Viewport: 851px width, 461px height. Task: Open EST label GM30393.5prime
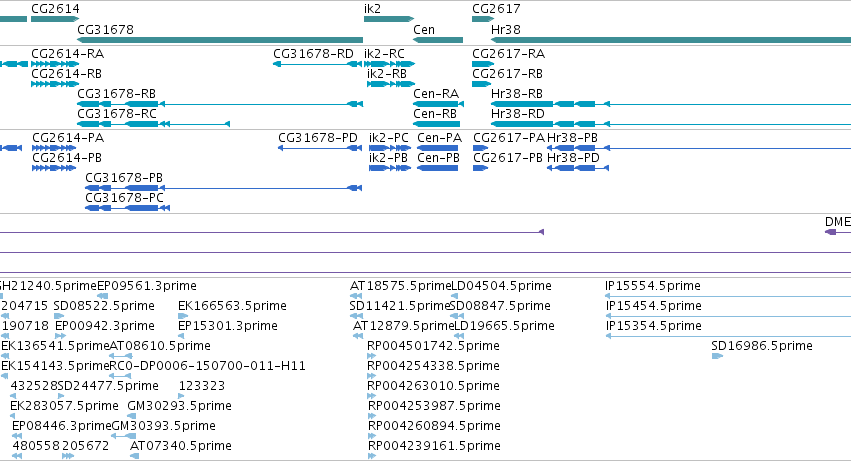(163, 427)
